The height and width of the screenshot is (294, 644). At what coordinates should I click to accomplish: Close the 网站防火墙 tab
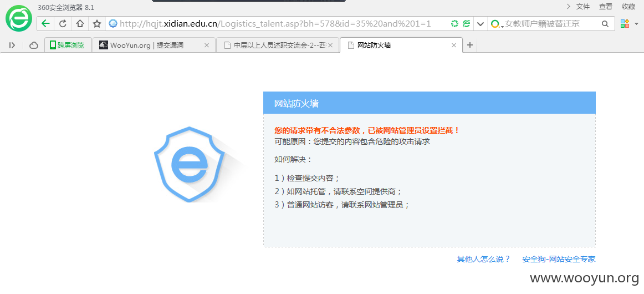click(454, 45)
